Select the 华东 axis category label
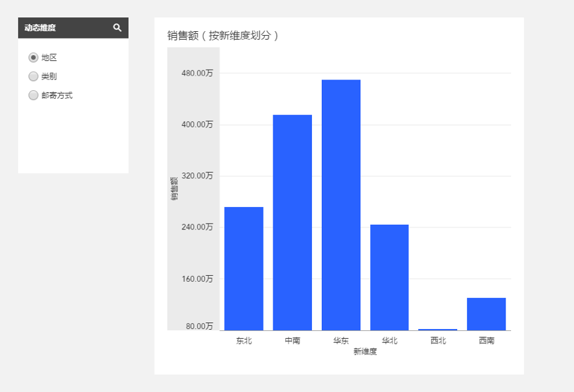 tap(341, 341)
